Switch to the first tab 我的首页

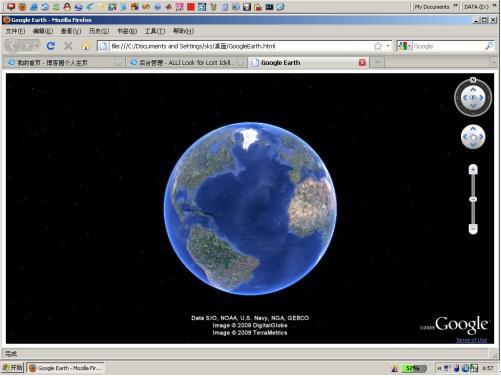point(64,62)
